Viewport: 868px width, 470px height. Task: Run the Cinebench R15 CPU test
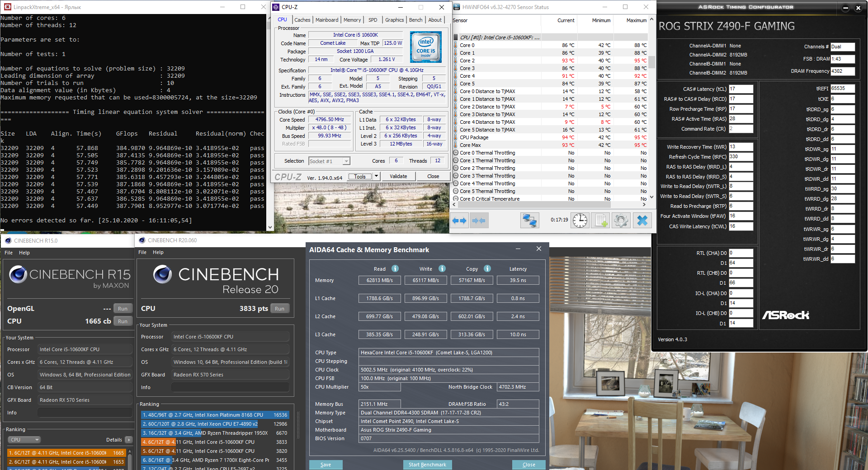pyautogui.click(x=123, y=321)
